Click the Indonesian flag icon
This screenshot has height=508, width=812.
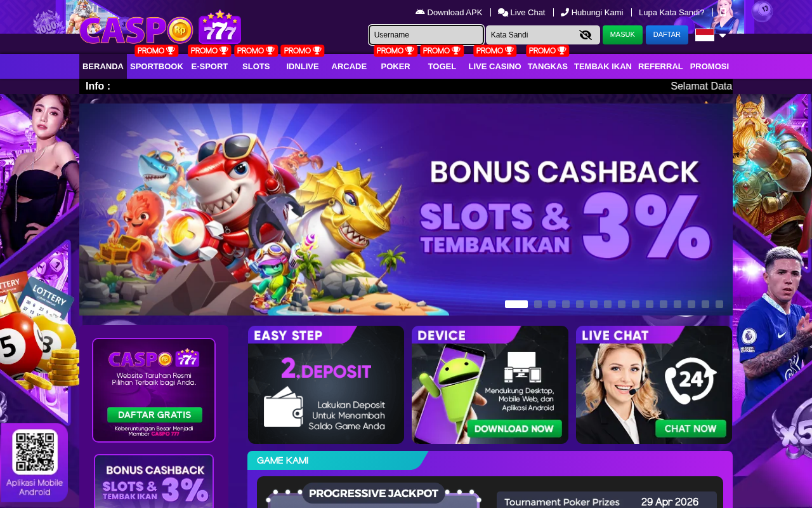pos(705,35)
